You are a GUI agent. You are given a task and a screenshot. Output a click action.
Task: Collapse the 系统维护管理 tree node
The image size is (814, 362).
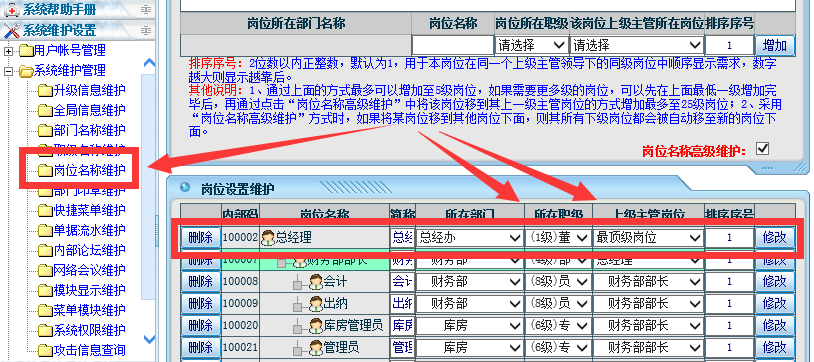click(x=8, y=71)
